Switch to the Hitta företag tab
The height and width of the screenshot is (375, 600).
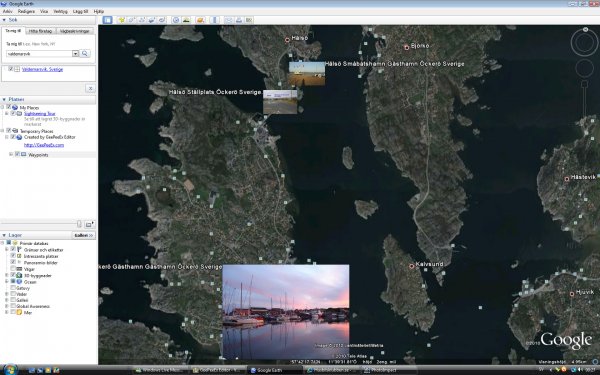(40, 31)
